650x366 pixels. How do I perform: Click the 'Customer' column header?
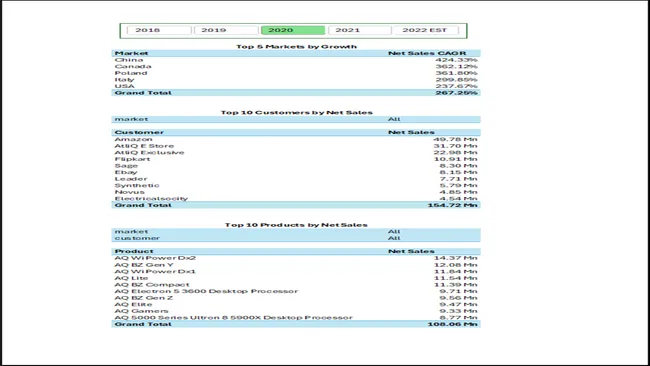(x=139, y=132)
